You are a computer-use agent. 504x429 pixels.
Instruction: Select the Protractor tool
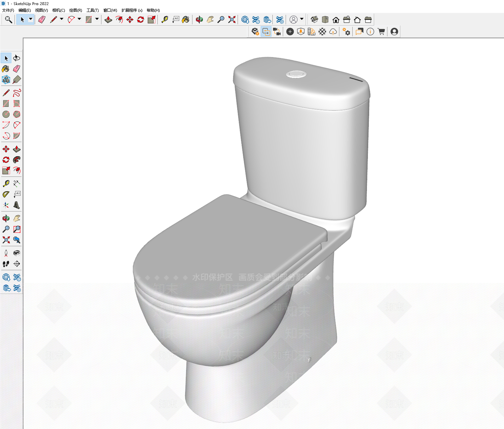(6, 195)
